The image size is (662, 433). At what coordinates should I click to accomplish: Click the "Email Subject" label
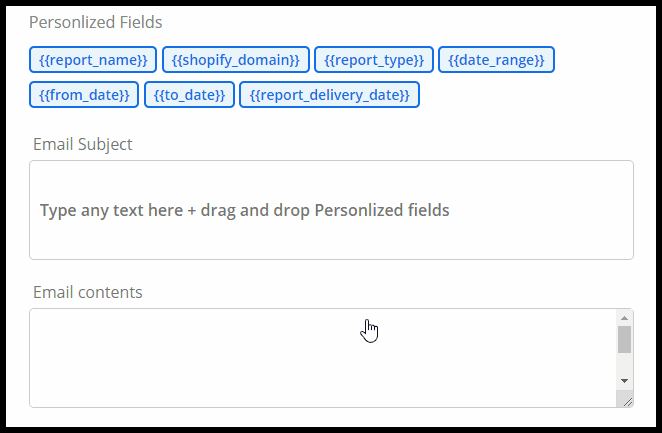82,144
